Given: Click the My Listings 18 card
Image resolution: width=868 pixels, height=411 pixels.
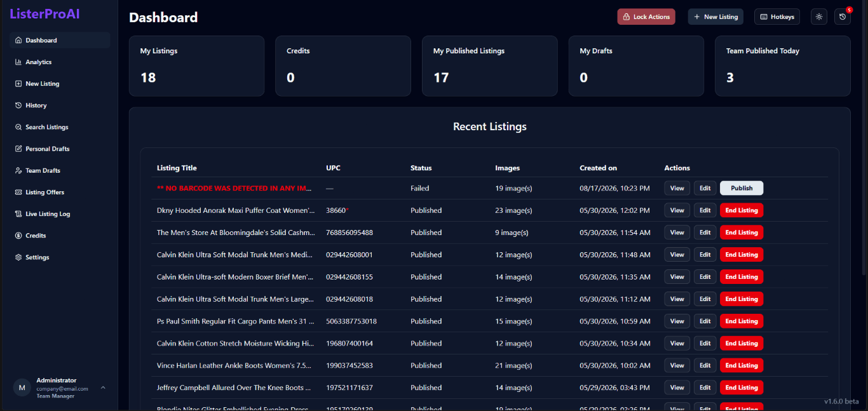Looking at the screenshot, I should (x=196, y=66).
